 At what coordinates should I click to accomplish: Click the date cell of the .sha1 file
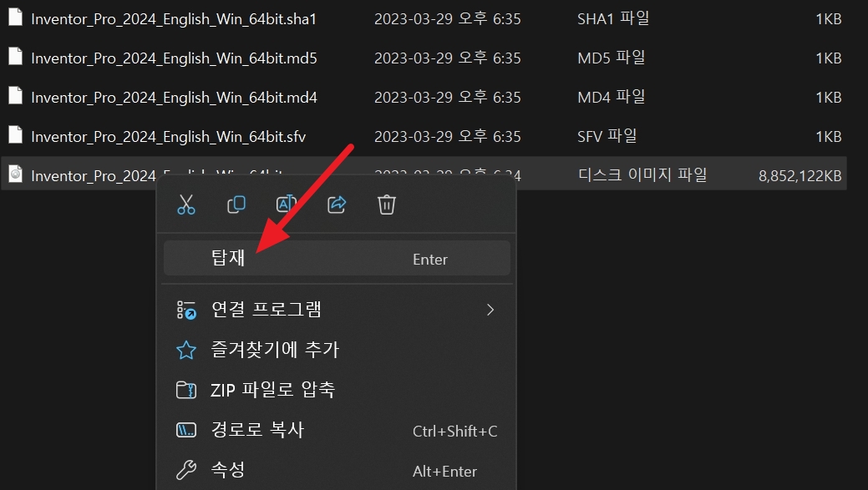click(x=447, y=19)
